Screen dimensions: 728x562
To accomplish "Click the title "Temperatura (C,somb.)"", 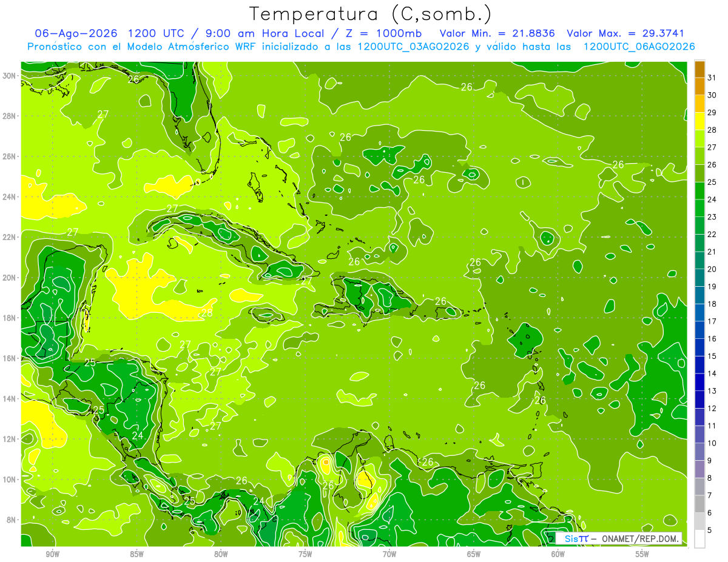I will click(x=371, y=14).
